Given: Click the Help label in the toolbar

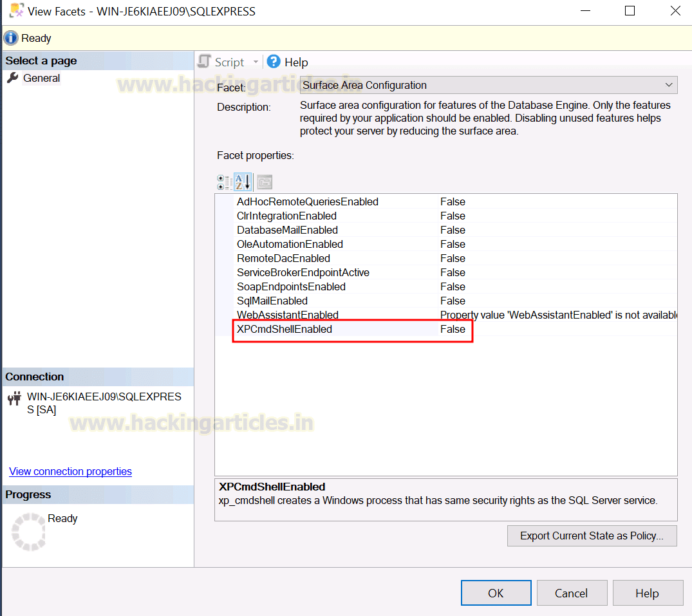Looking at the screenshot, I should click(x=296, y=62).
